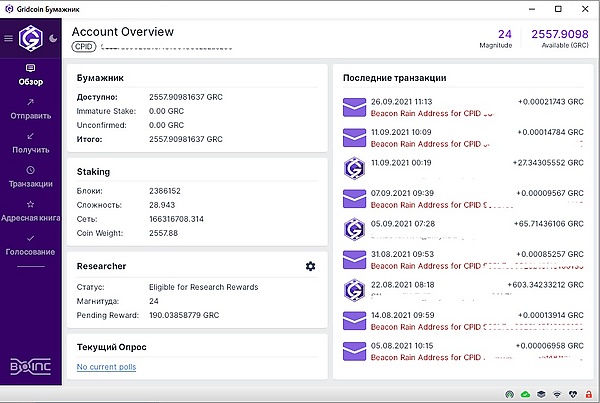Click the red wallet lock icon

pos(589,394)
